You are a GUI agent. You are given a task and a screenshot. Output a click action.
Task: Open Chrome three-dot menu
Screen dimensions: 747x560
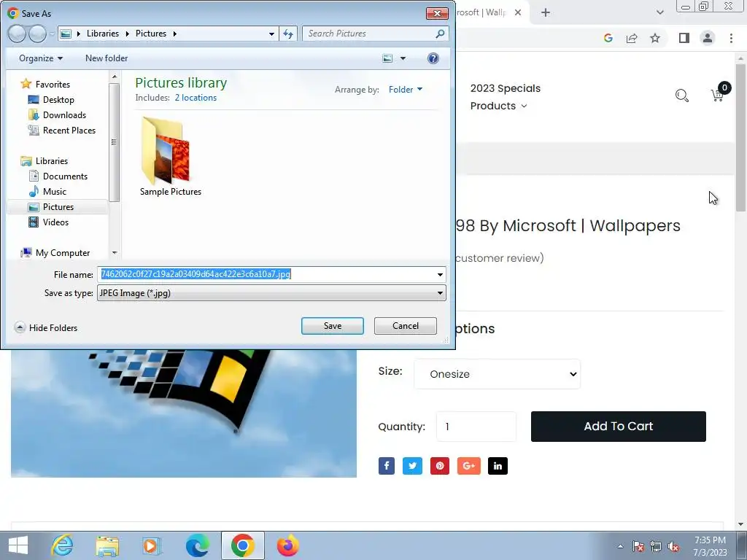[x=731, y=38]
